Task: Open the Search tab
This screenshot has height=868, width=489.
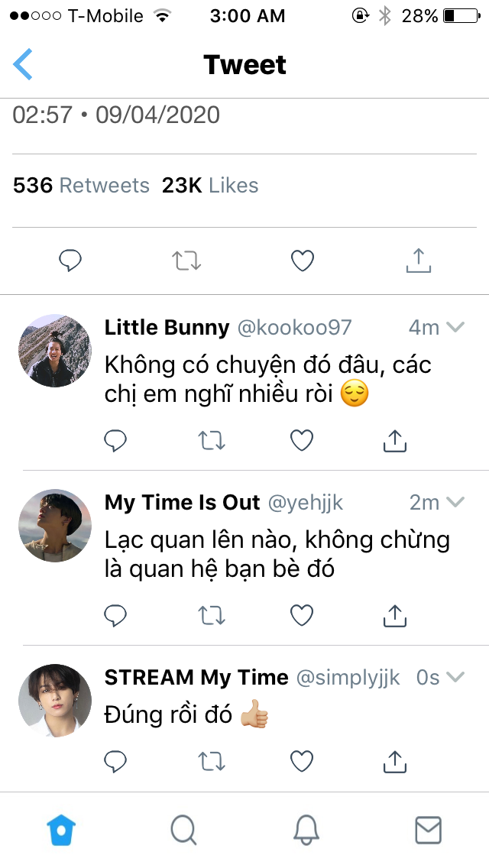Action: tap(183, 831)
